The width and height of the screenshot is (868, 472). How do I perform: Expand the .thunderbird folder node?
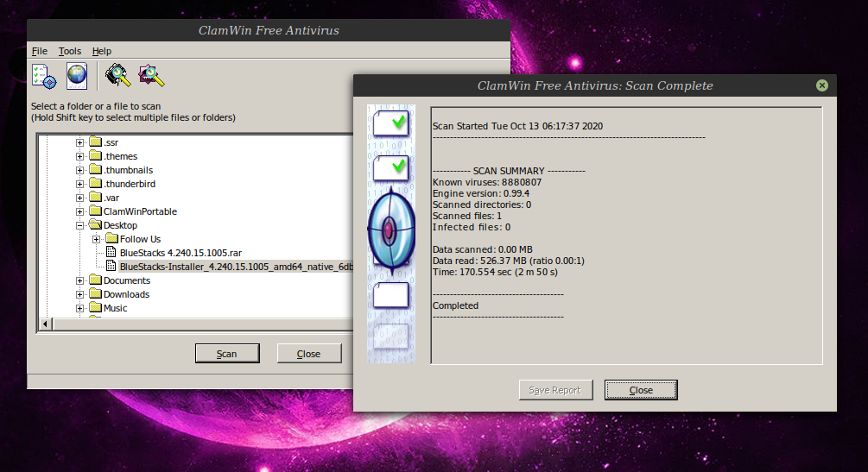click(x=79, y=184)
